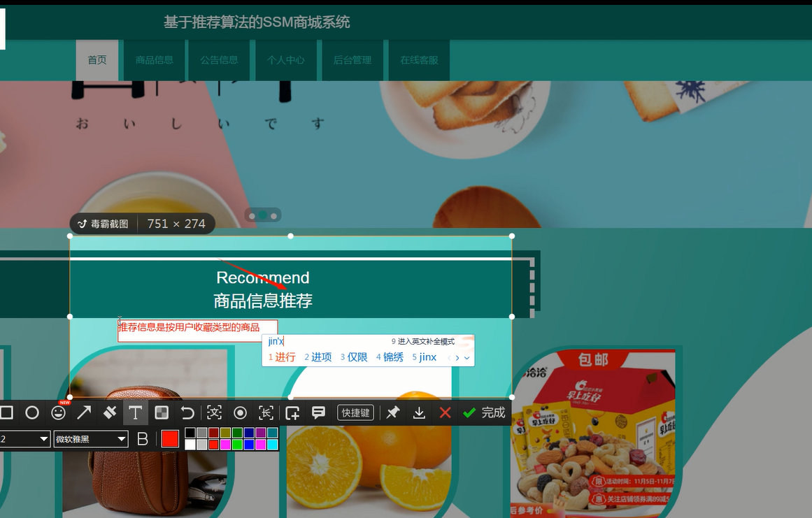Choose IME candidate 锦绣
812x518 pixels.
point(390,357)
